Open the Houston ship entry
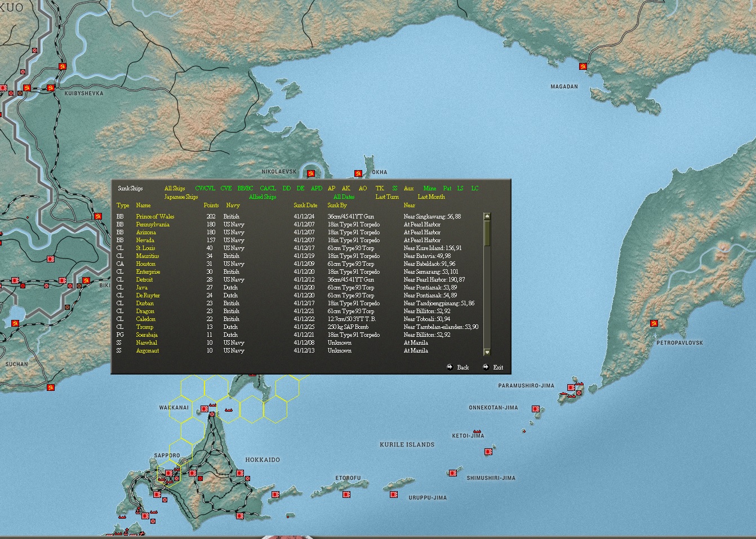Screen dimensions: 756x539 pos(145,264)
